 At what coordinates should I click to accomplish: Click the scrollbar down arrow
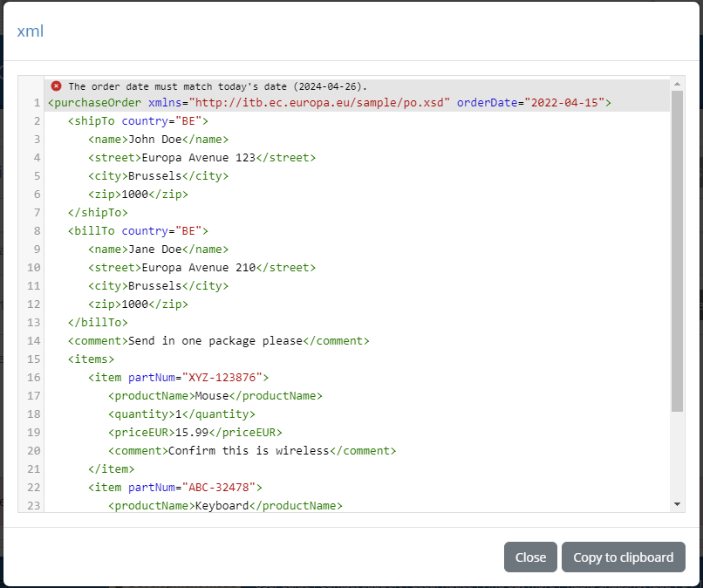[677, 504]
